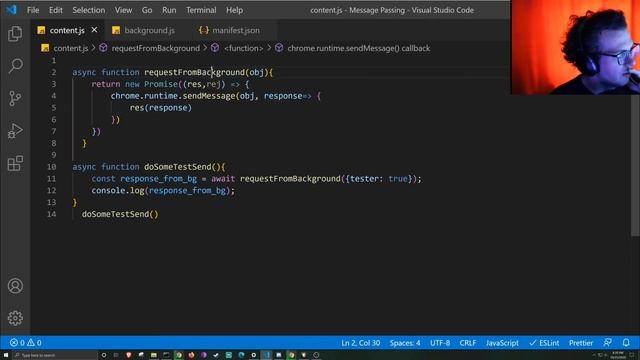Click JavaScript language mode selector

click(x=502, y=342)
